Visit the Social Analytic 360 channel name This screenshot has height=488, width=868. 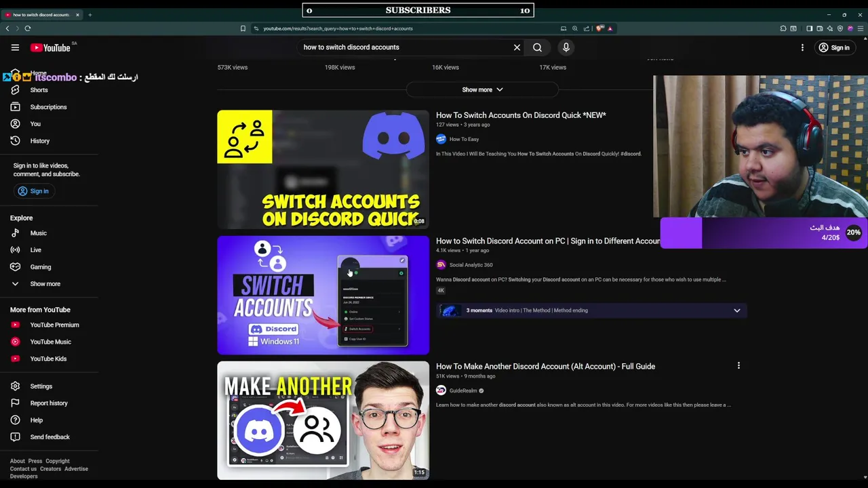(x=471, y=265)
